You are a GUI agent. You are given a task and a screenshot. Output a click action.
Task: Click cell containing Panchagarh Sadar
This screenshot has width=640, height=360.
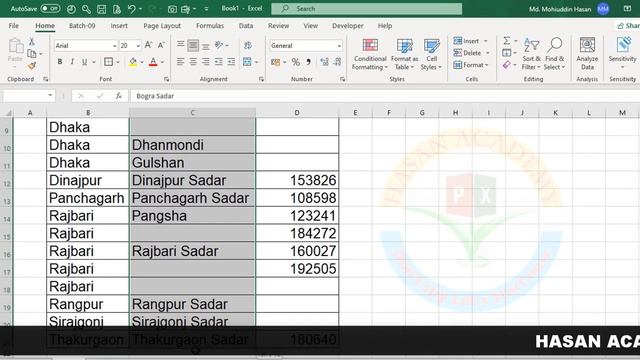tap(192, 198)
